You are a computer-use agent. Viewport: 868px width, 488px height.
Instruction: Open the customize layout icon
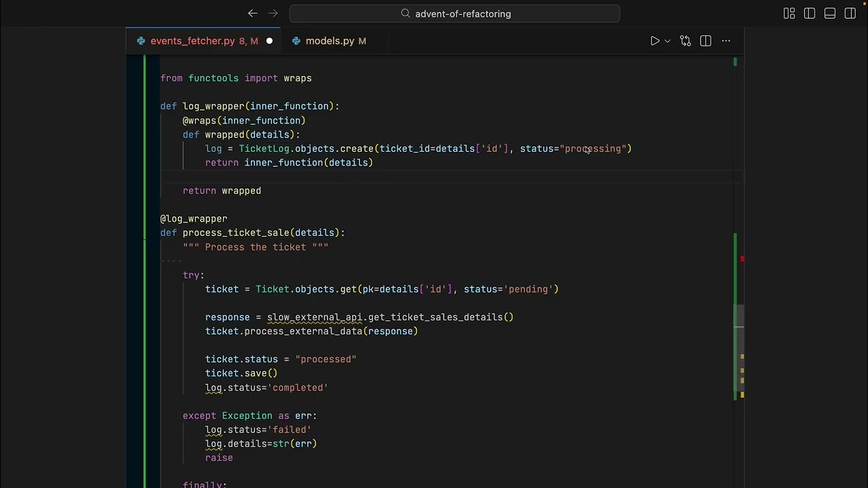(789, 14)
